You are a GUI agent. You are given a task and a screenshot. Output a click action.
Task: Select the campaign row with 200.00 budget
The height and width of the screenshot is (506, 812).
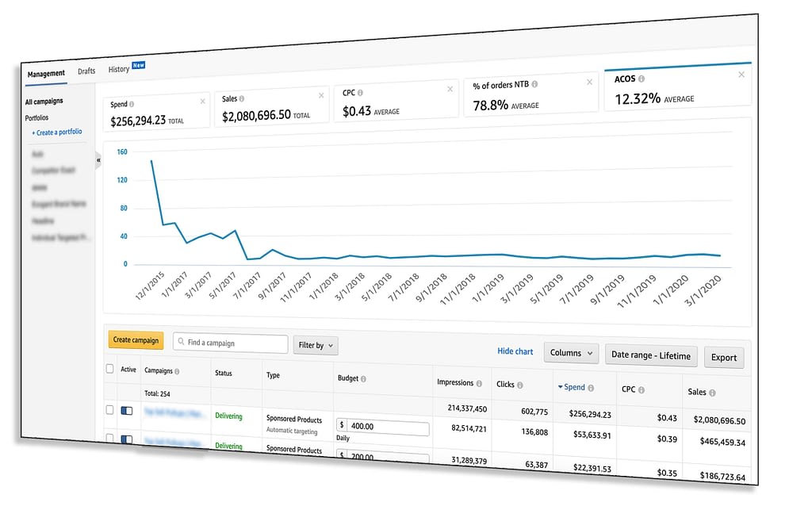[109, 438]
